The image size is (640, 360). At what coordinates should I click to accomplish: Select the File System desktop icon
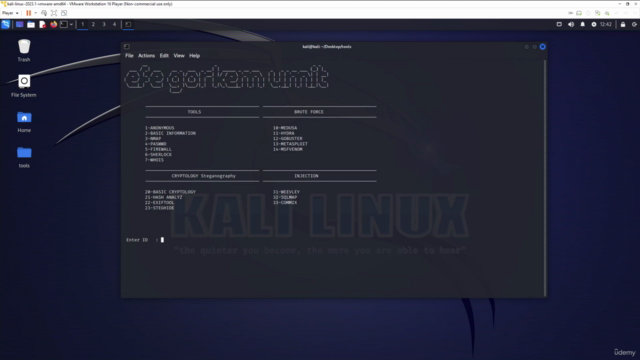[24, 86]
